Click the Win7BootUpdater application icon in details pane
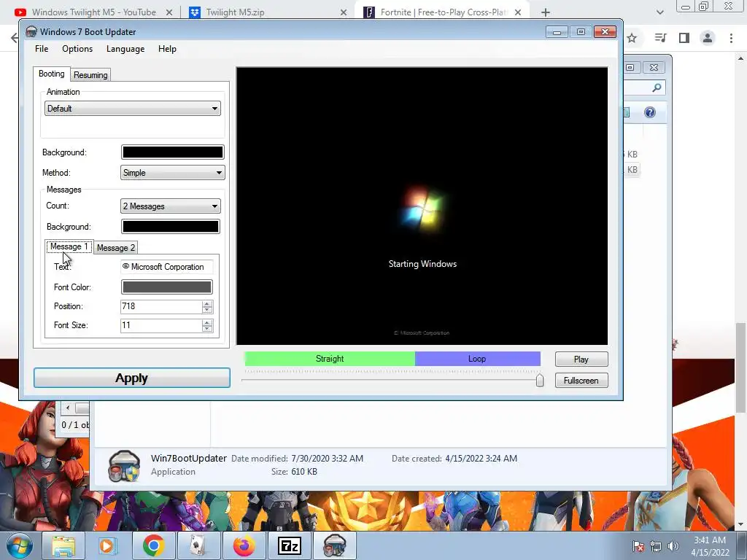 124,466
